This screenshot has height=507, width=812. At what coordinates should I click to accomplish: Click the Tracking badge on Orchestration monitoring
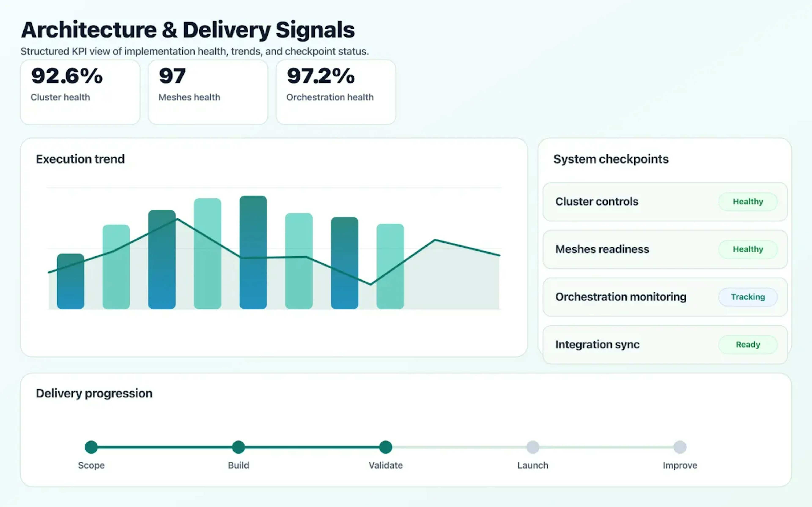748,297
